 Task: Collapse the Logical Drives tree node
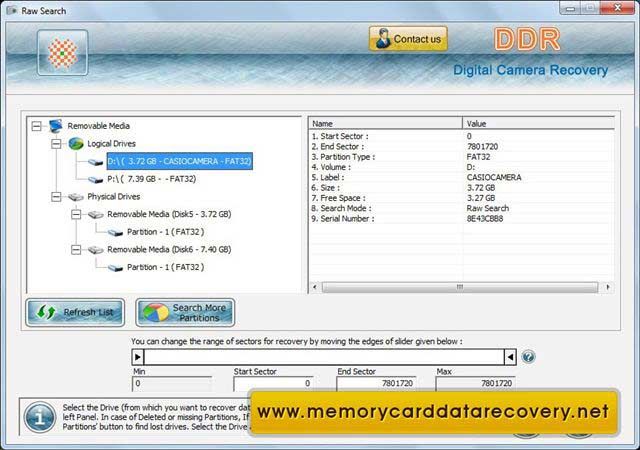tap(57, 144)
